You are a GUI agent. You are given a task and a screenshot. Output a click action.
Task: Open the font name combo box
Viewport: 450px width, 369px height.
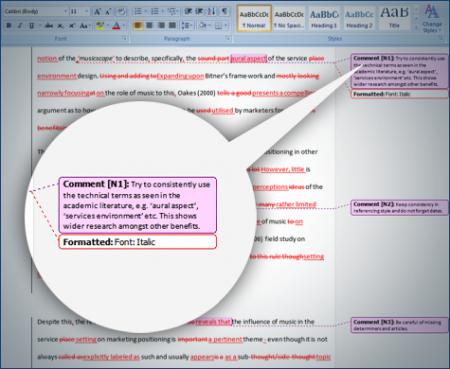point(36,12)
